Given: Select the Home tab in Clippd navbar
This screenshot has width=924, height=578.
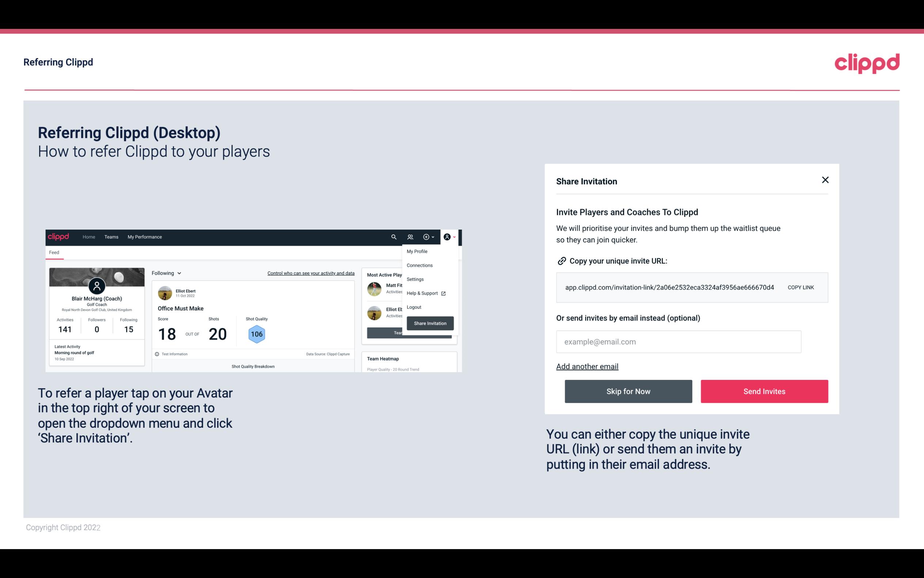Looking at the screenshot, I should coord(88,237).
